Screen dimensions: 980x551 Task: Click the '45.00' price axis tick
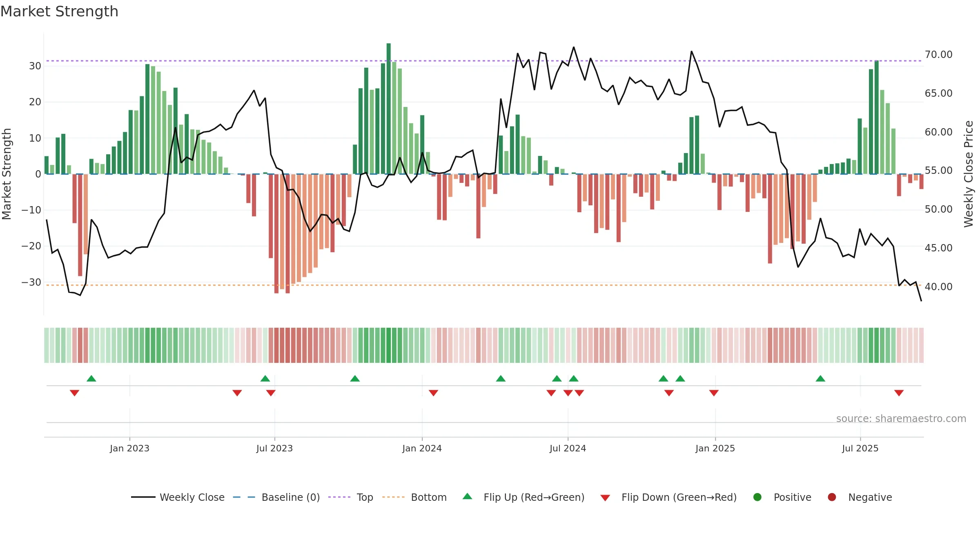(938, 248)
